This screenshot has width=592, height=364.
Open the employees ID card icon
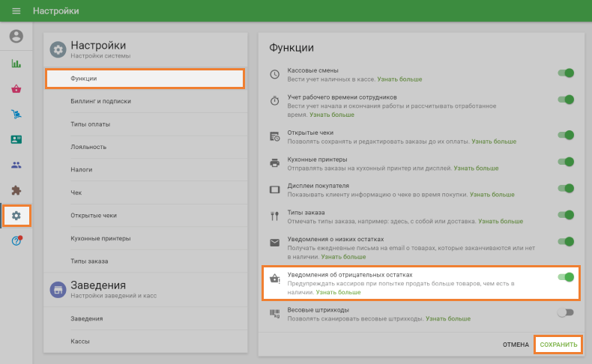16,140
